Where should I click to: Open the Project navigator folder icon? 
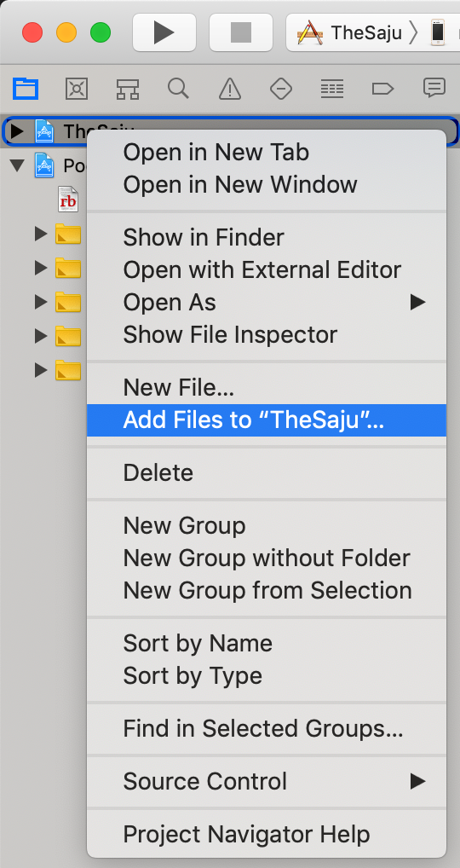click(x=26, y=89)
